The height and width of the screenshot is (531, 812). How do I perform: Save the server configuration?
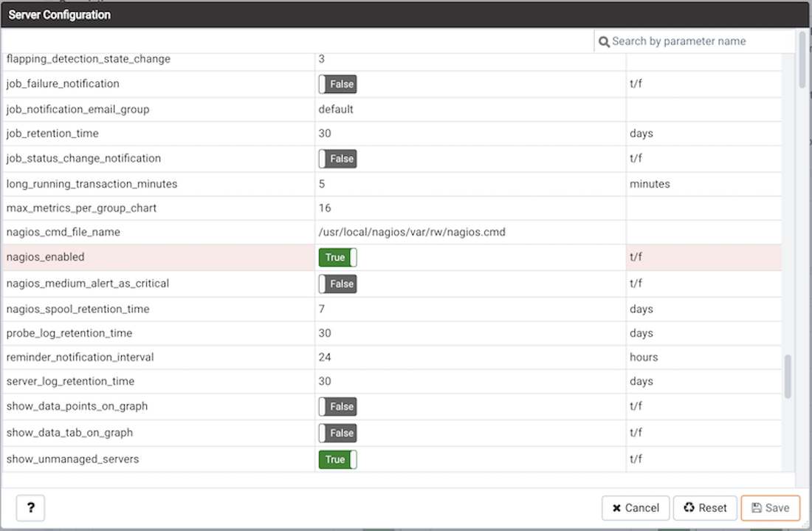pos(770,507)
